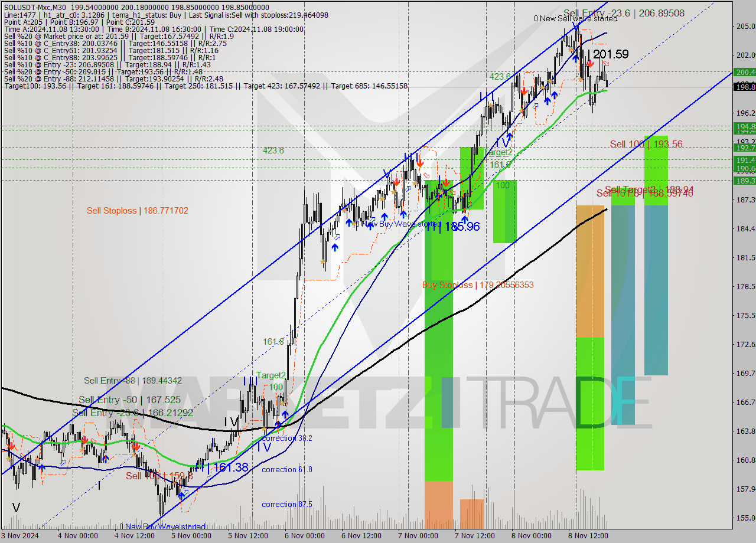This screenshot has width=756, height=543.
Task: Click the 155.0 price axis value
Action: click(x=745, y=518)
